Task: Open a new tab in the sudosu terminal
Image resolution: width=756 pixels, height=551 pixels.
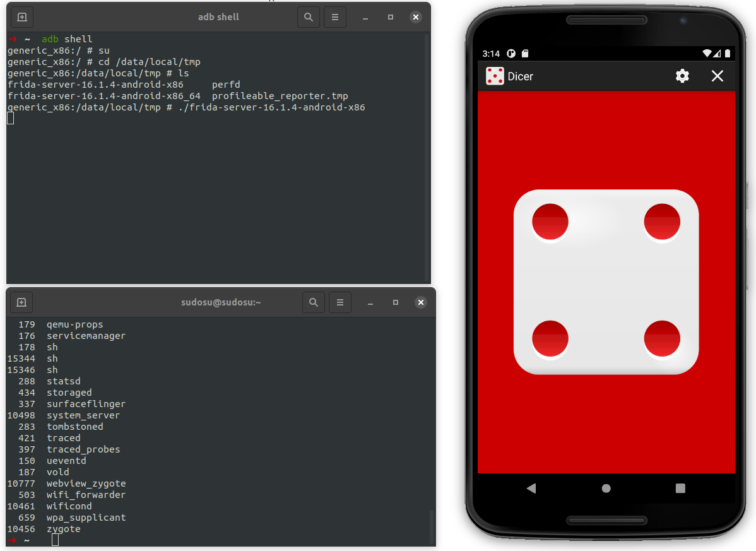Action: pyautogui.click(x=21, y=302)
